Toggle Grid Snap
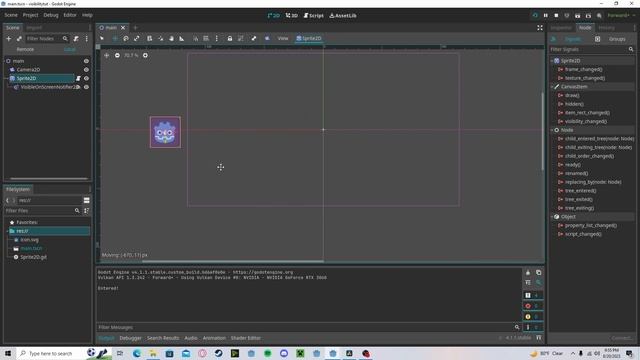Screen dimensions: 640x360 206,38
